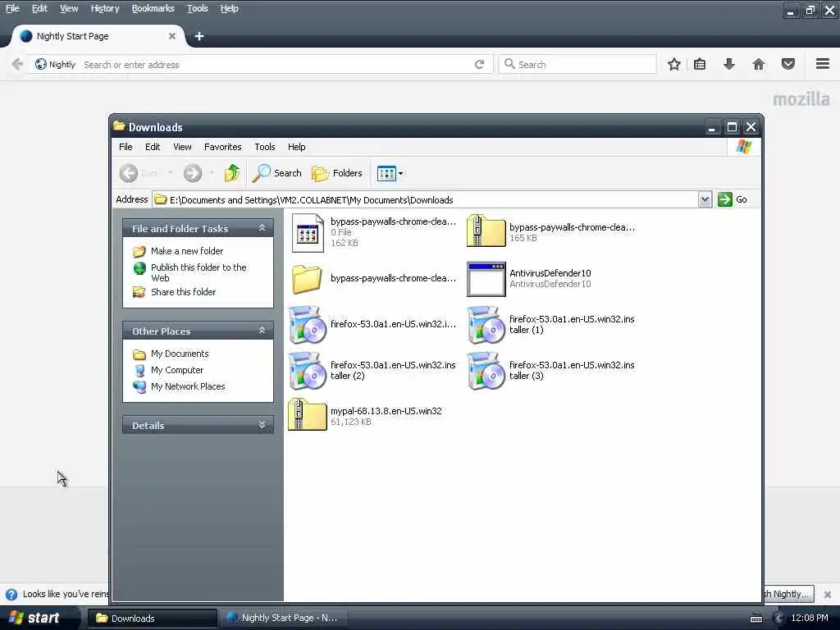Open the Nightly browser Bookmarks menu

153,8
